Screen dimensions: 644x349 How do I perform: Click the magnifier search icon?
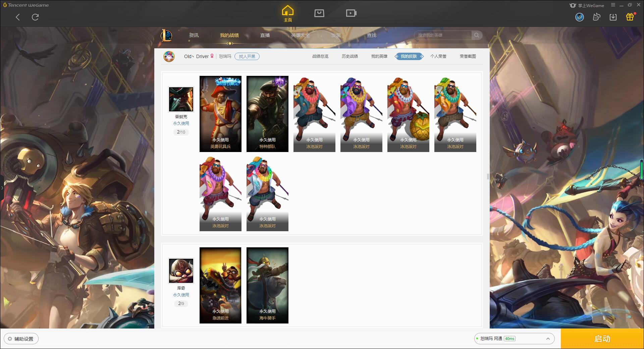coord(477,35)
